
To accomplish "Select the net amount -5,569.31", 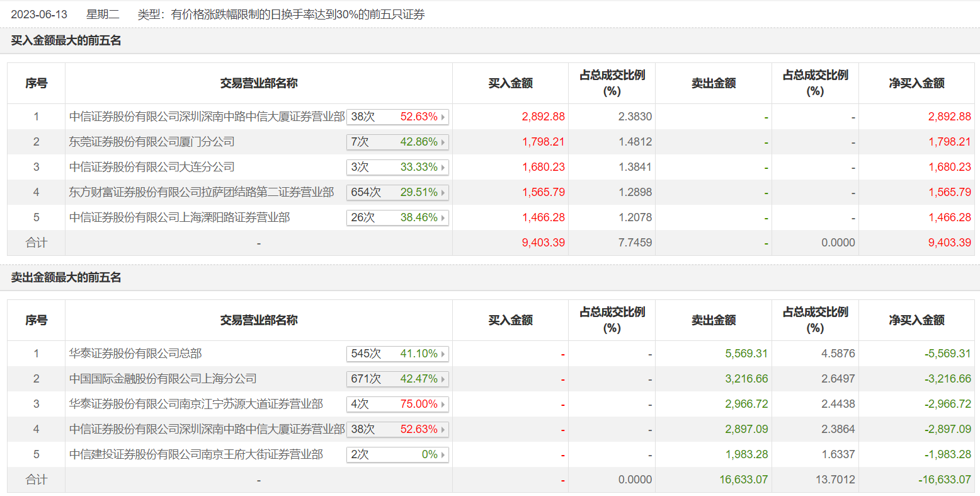I will click(x=948, y=354).
